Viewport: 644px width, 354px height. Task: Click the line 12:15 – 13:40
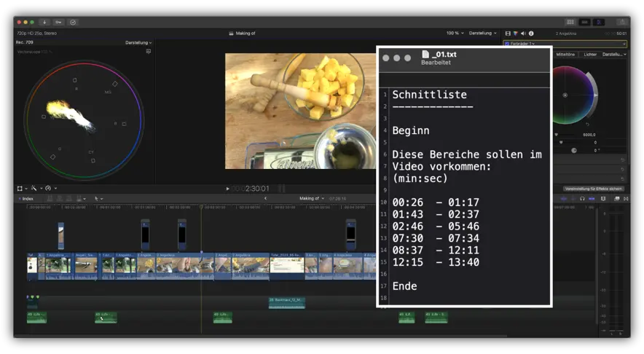436,262
